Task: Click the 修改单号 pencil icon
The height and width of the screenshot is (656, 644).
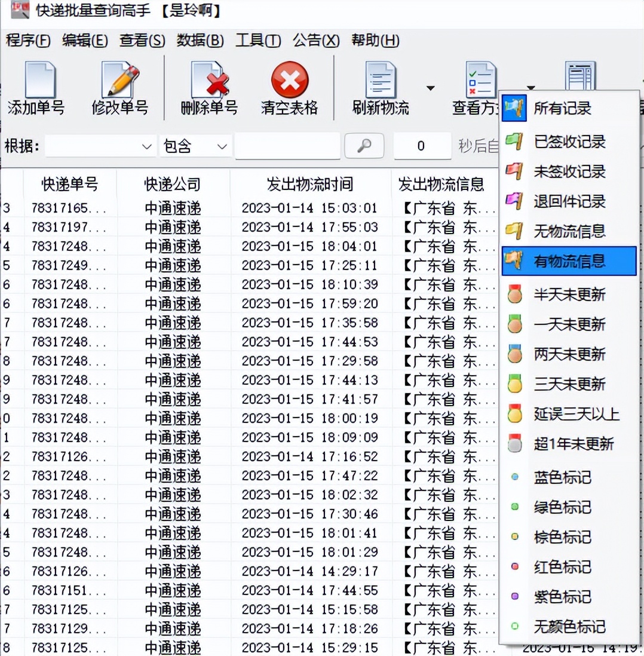Action: point(119,84)
